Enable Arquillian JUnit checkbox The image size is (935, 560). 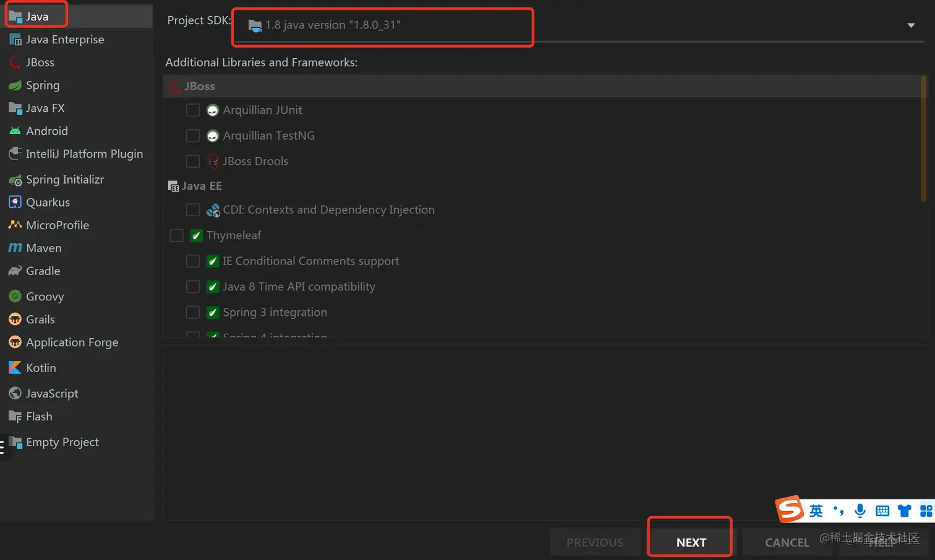click(x=193, y=110)
